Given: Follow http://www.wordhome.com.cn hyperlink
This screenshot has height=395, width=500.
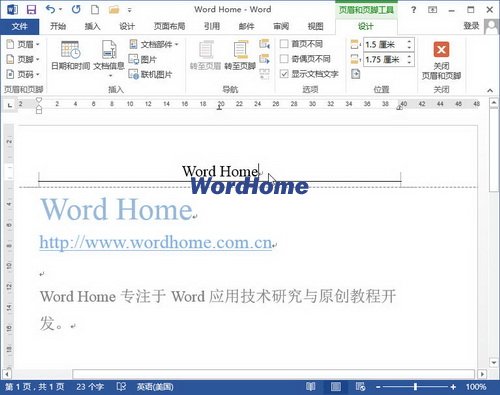Looking at the screenshot, I should click(156, 242).
